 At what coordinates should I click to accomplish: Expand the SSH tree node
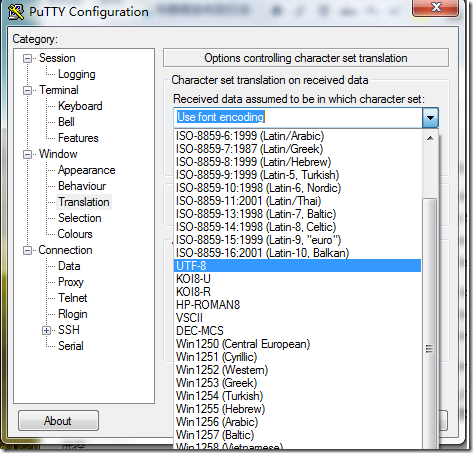(46, 331)
